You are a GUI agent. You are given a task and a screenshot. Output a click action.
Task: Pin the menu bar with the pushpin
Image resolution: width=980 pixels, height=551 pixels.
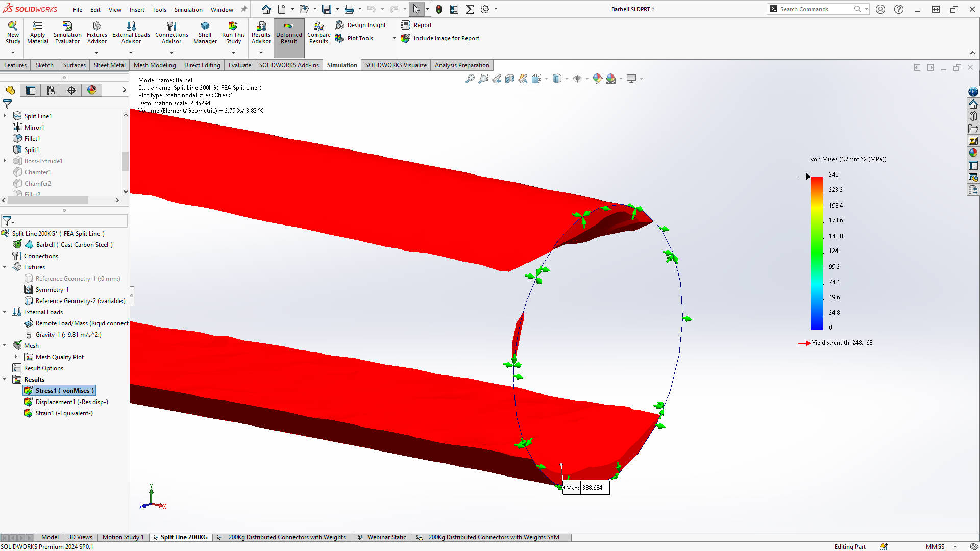(x=244, y=9)
